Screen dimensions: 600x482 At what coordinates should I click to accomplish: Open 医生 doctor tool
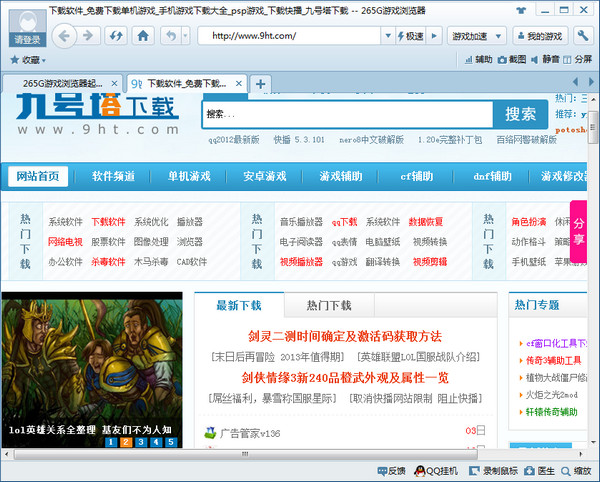click(539, 471)
